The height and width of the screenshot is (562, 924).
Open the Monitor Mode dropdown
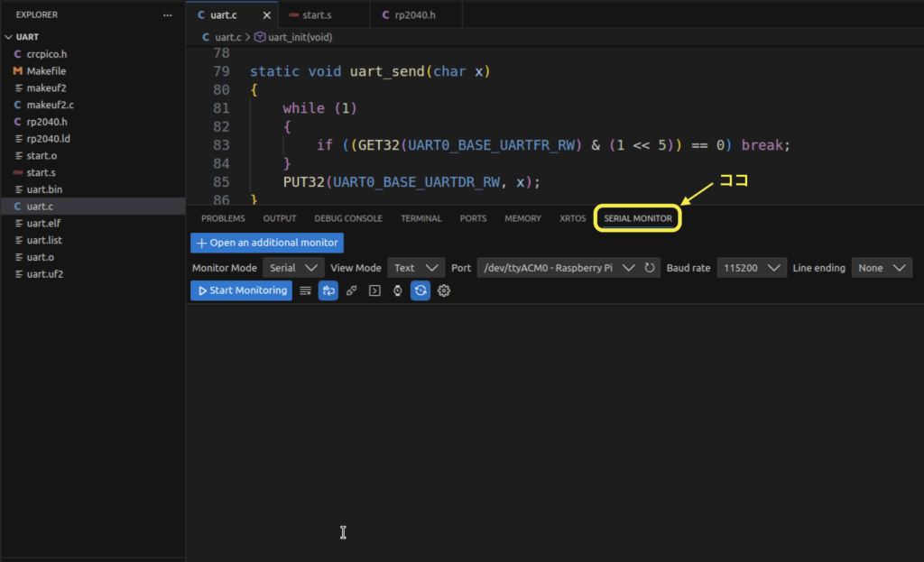tap(293, 268)
